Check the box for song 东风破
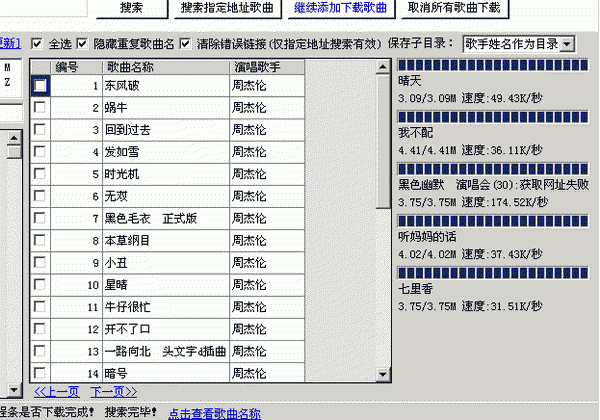The width and height of the screenshot is (600, 420). pyautogui.click(x=40, y=86)
